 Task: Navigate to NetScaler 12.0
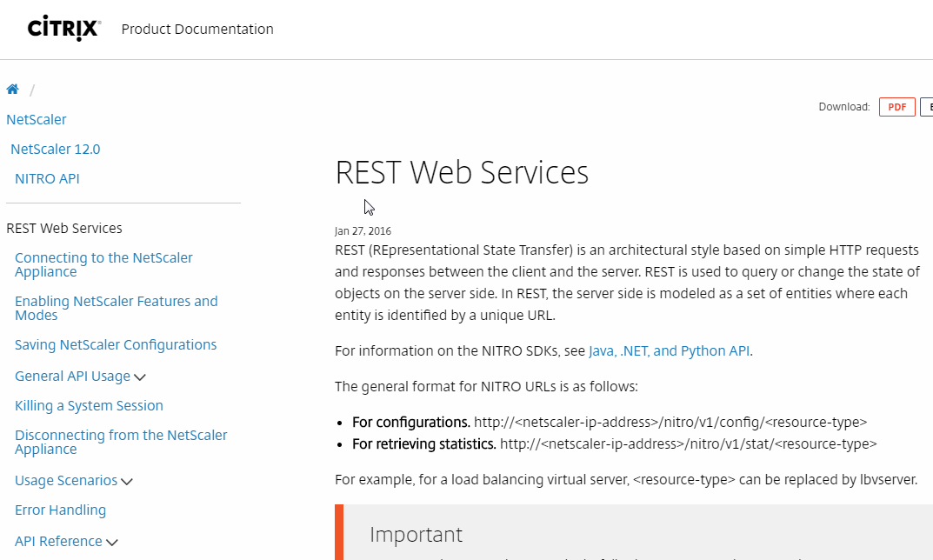[56, 150]
